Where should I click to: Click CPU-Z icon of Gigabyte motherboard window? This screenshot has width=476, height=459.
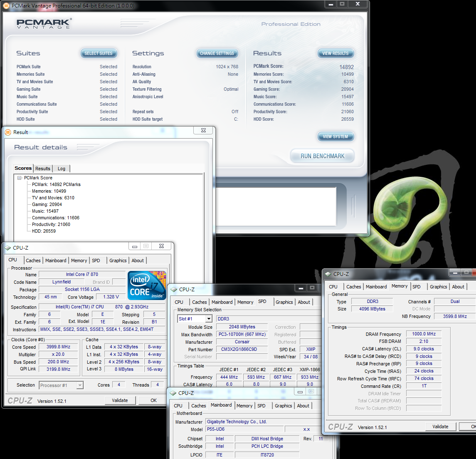[173, 393]
